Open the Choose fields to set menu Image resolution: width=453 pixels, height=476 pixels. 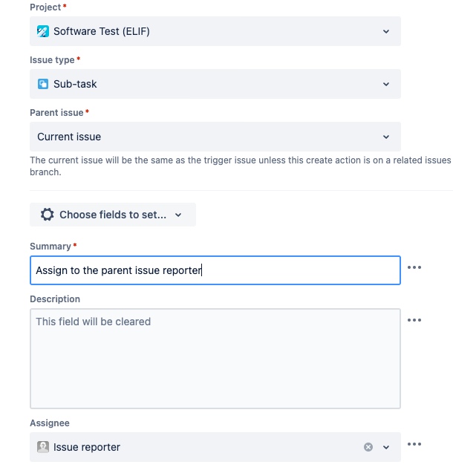pyautogui.click(x=113, y=215)
